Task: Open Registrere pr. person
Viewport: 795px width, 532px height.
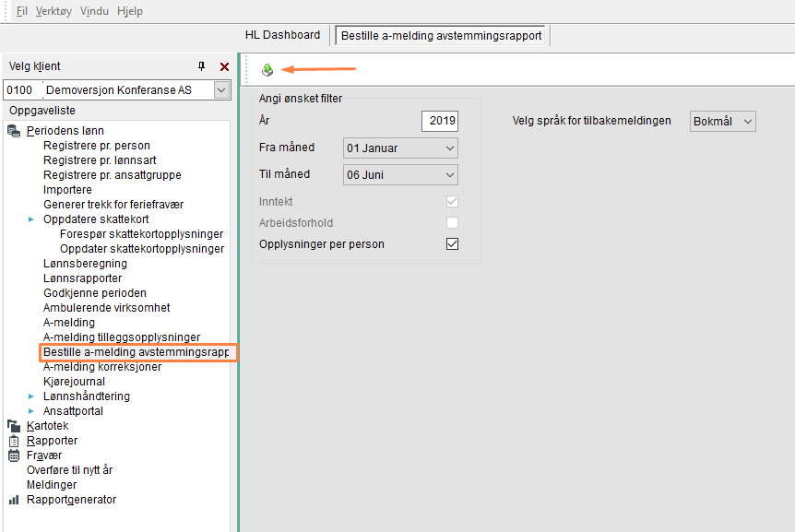Action: [x=96, y=146]
